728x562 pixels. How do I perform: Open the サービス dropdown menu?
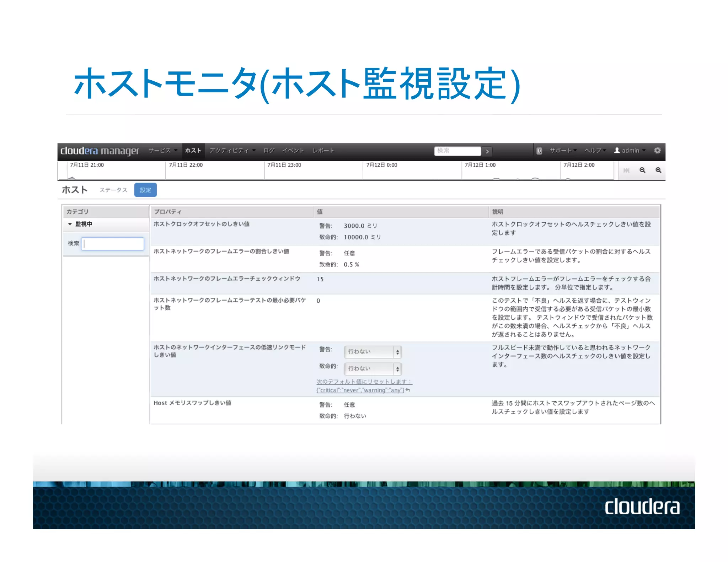click(162, 151)
